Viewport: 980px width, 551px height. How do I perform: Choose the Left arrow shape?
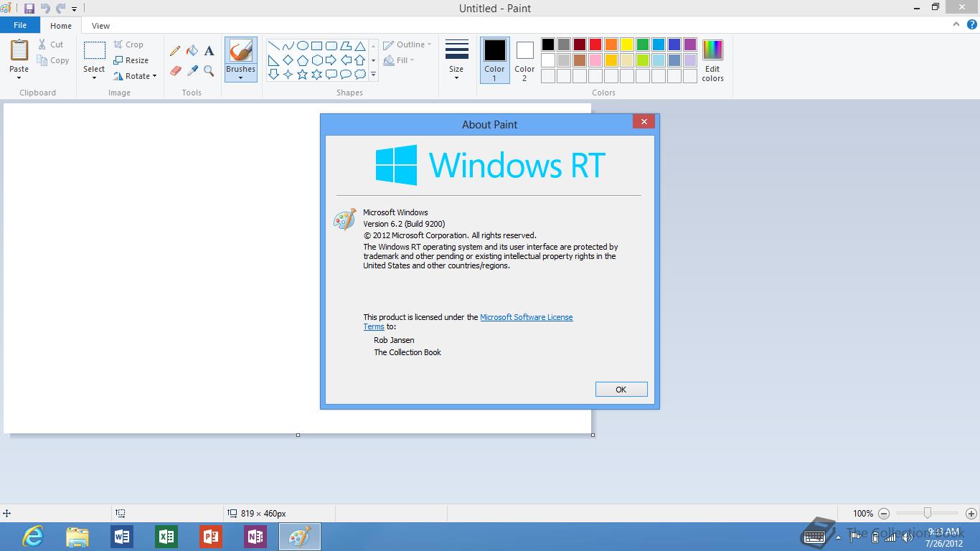click(345, 60)
